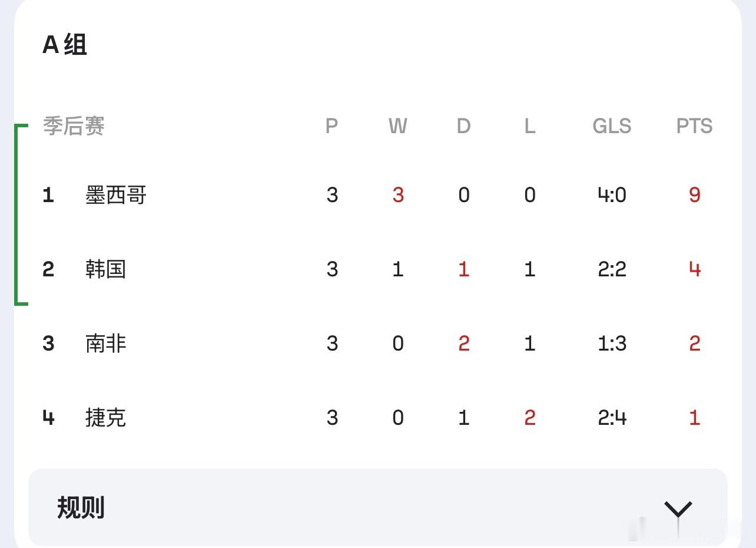Click the L losses column header
Viewport: 756px width, 548px height.
[x=530, y=126]
